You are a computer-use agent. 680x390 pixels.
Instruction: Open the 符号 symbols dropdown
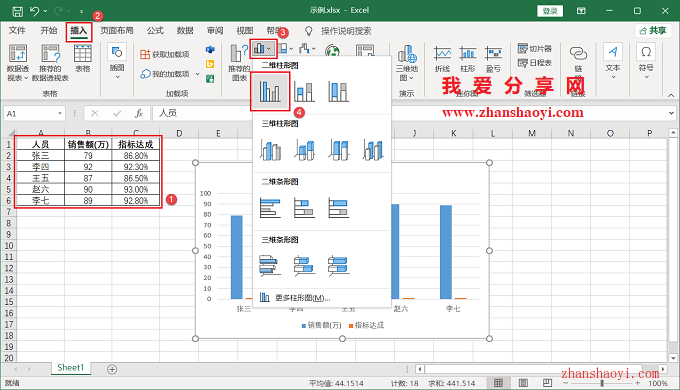click(646, 61)
